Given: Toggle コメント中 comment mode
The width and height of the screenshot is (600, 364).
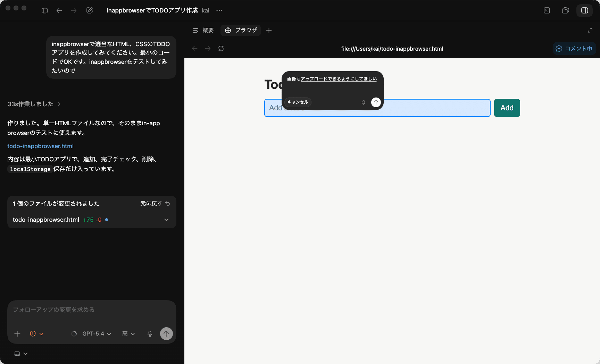Looking at the screenshot, I should click(574, 49).
